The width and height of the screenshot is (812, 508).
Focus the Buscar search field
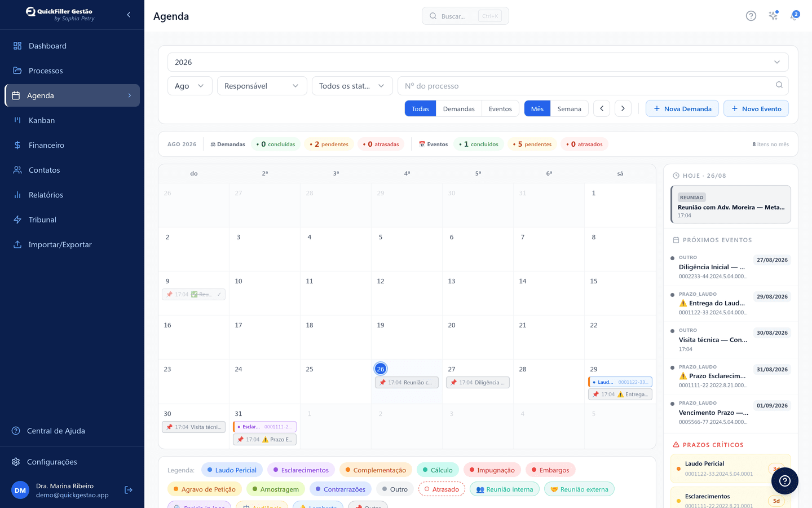tap(465, 16)
